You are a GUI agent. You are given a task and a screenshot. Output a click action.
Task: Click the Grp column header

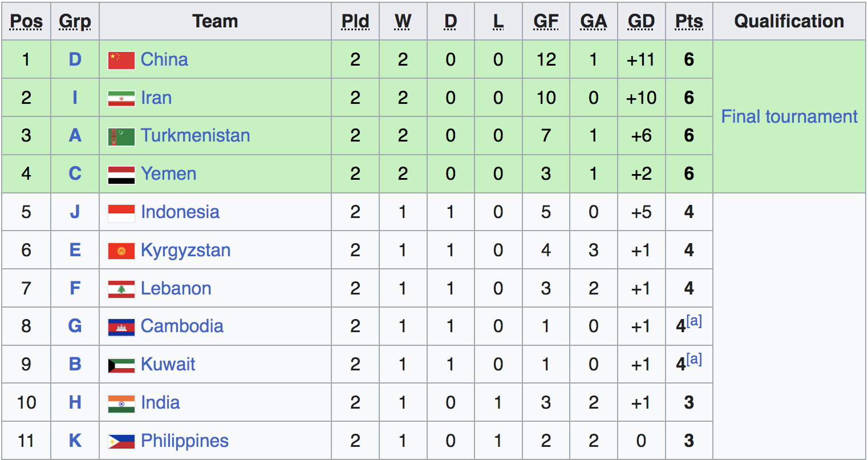click(75, 21)
